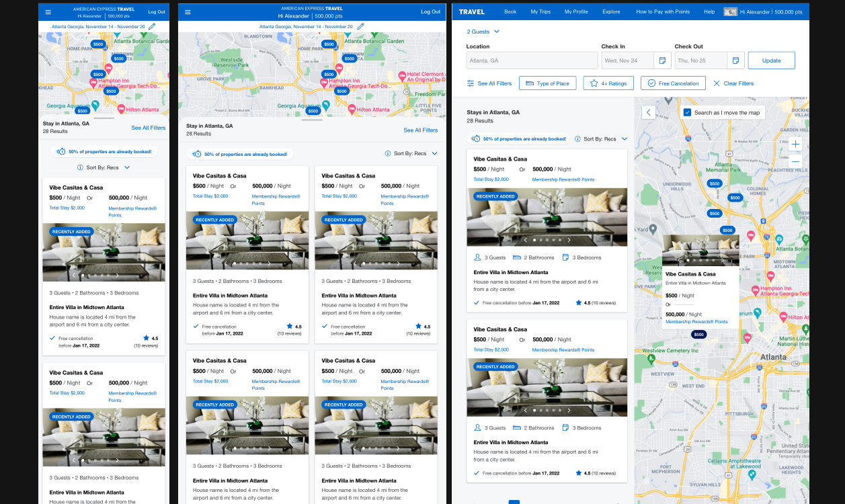Screen dimensions: 845x504
Task: Click the Vibe Casitas & Casa title in map popup
Action: tap(690, 274)
